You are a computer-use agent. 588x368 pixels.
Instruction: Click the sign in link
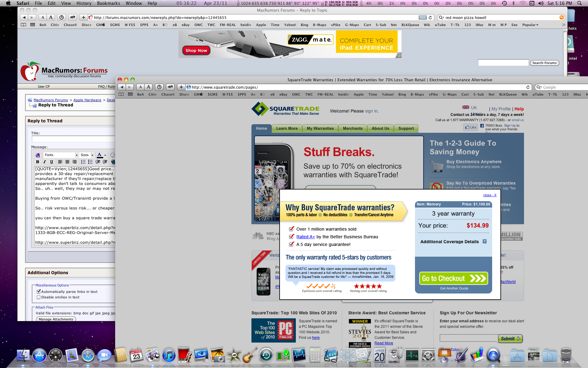(371, 111)
